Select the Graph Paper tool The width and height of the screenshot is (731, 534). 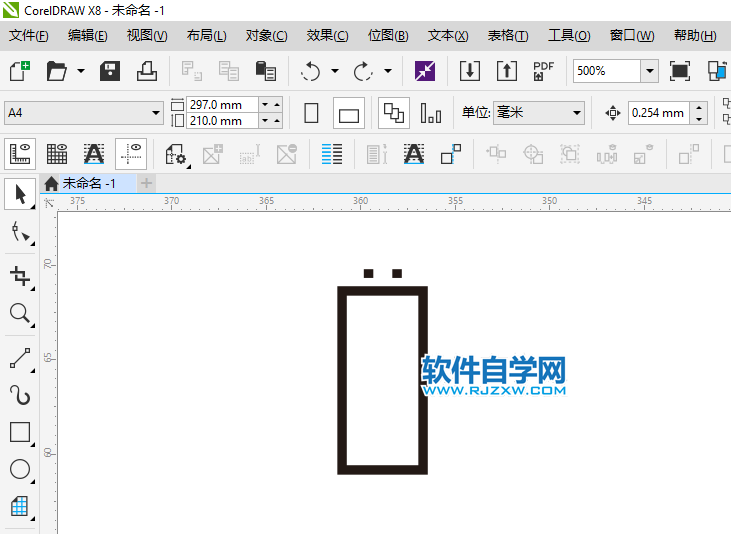(20, 506)
